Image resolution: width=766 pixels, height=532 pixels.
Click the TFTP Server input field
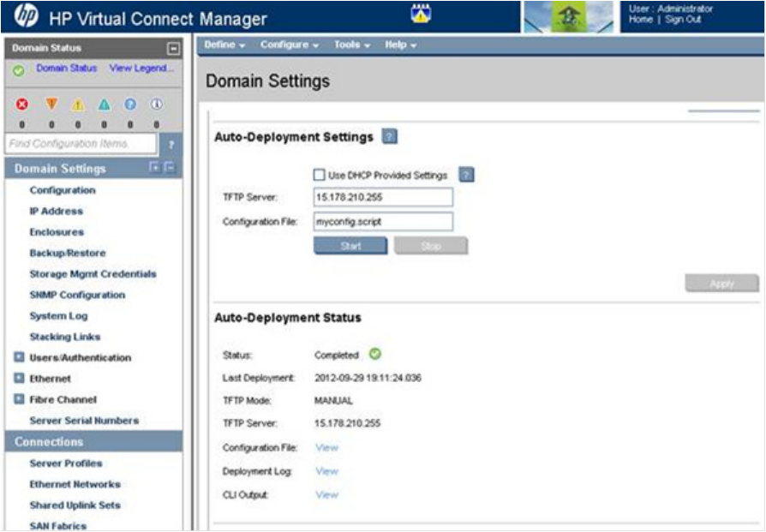(383, 197)
